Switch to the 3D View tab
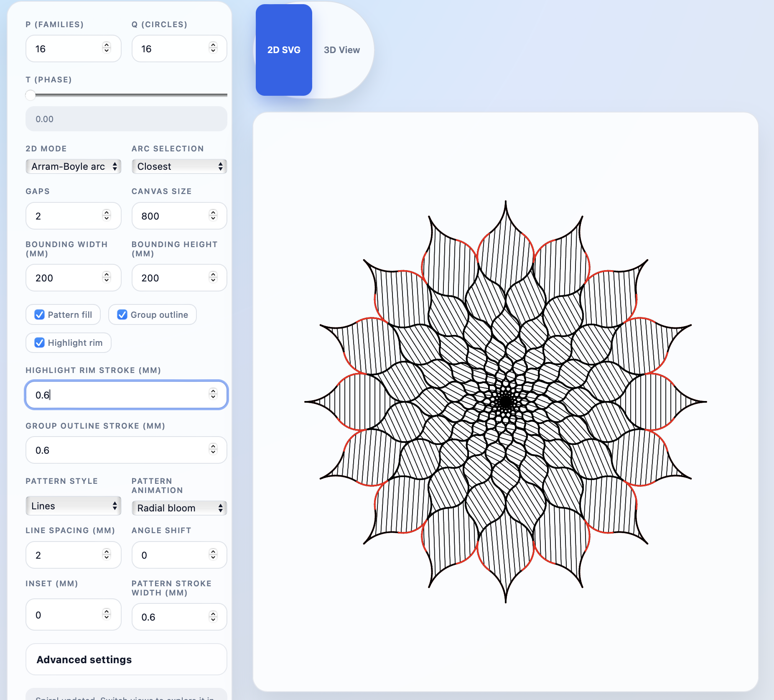Image resolution: width=774 pixels, height=700 pixels. 341,49
